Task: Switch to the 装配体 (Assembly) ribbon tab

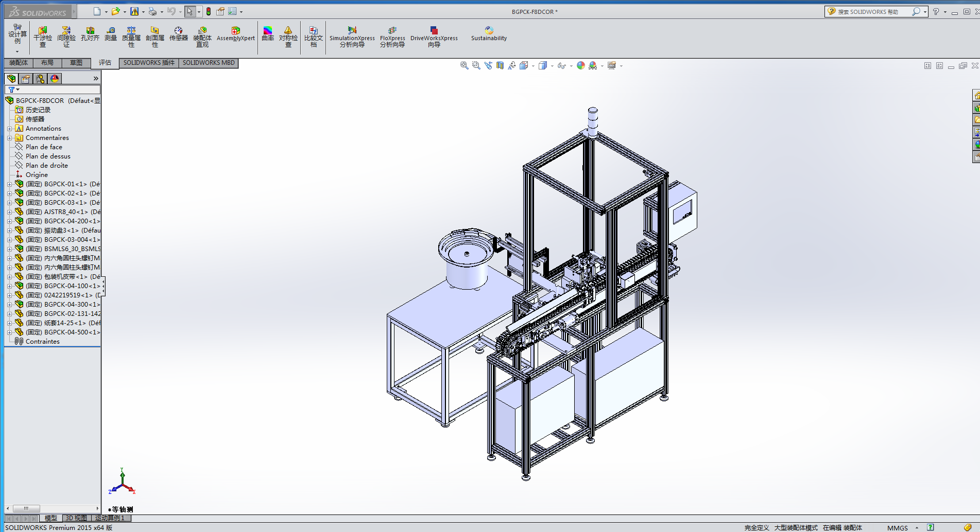Action: point(19,63)
